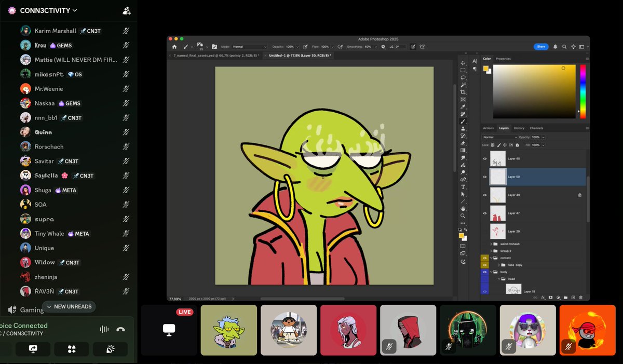Open Photoshop notifications bell icon
This screenshot has width=623, height=364.
click(x=555, y=47)
